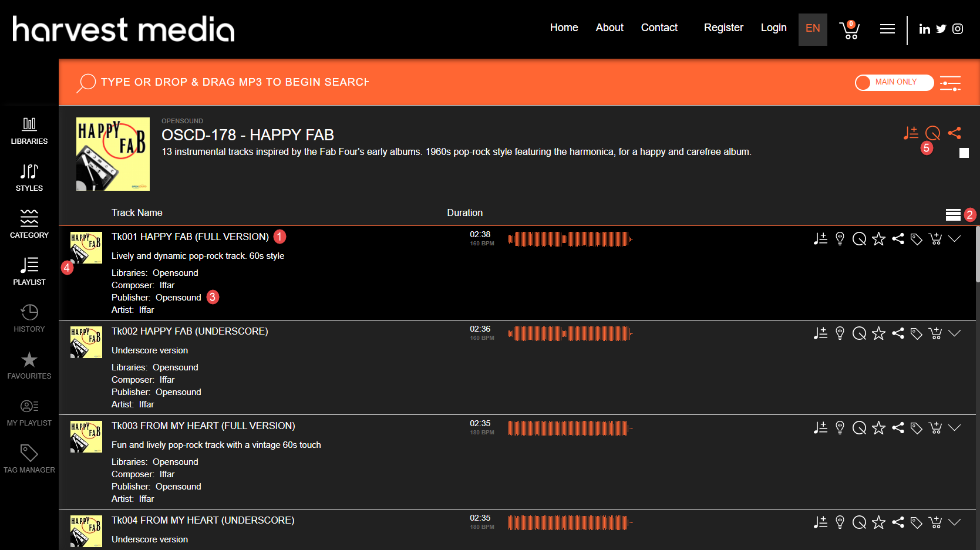The width and height of the screenshot is (980, 550).
Task: Click the star favourite icon for Tk001
Action: [x=878, y=239]
